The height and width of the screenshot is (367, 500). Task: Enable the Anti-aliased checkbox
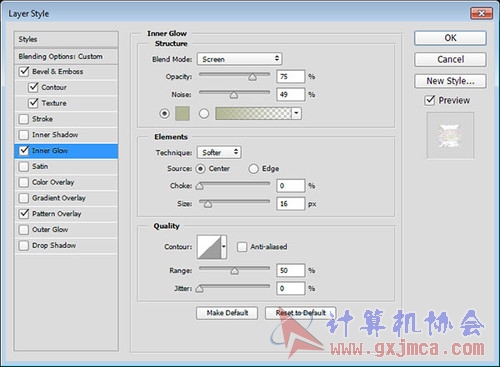(242, 247)
